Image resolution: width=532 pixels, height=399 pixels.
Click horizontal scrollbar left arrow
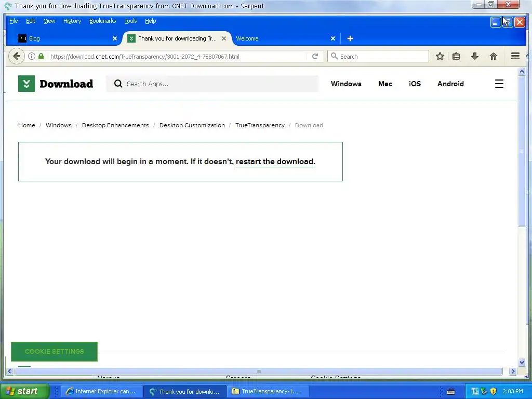(x=10, y=371)
